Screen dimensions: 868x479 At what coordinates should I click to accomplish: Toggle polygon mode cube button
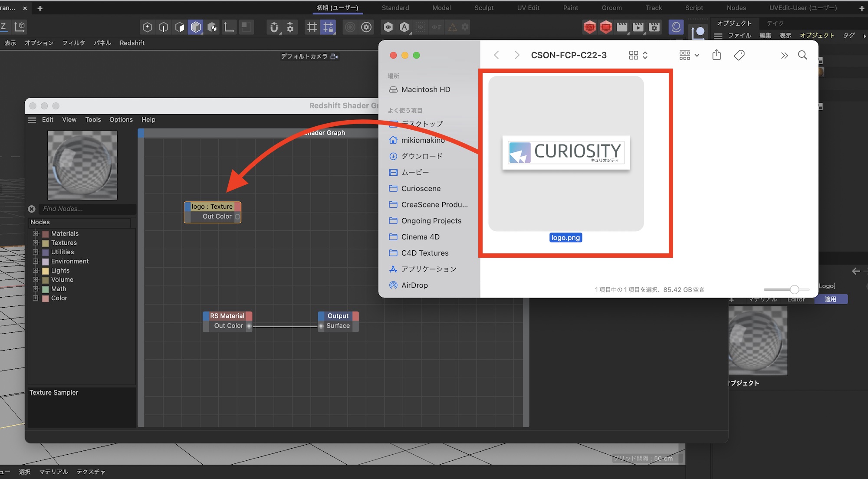pyautogui.click(x=196, y=27)
